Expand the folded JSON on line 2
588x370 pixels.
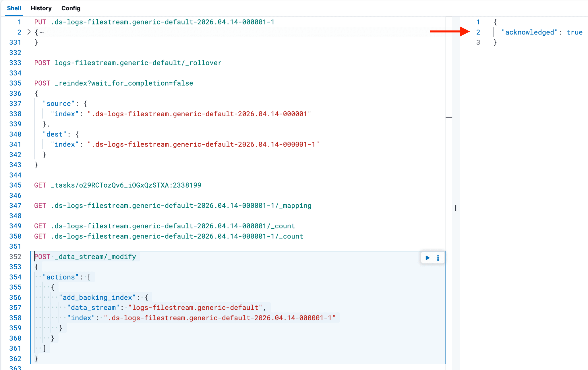click(x=29, y=32)
